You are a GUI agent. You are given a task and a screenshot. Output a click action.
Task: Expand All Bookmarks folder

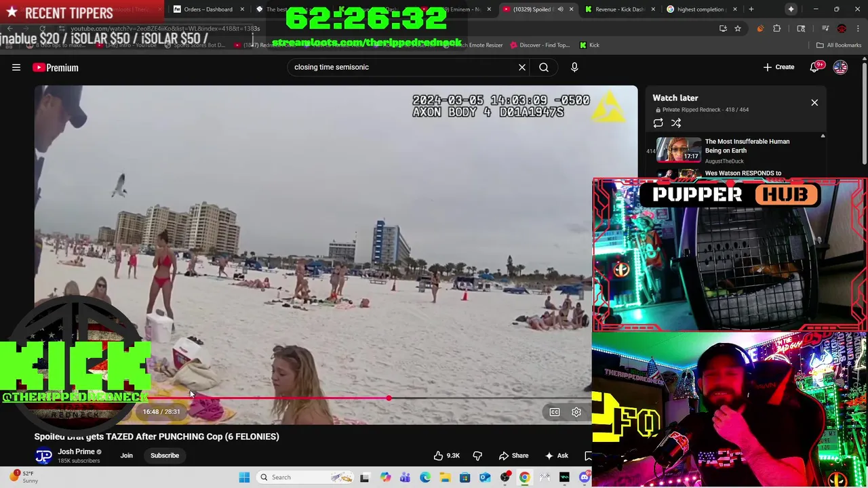[839, 45]
